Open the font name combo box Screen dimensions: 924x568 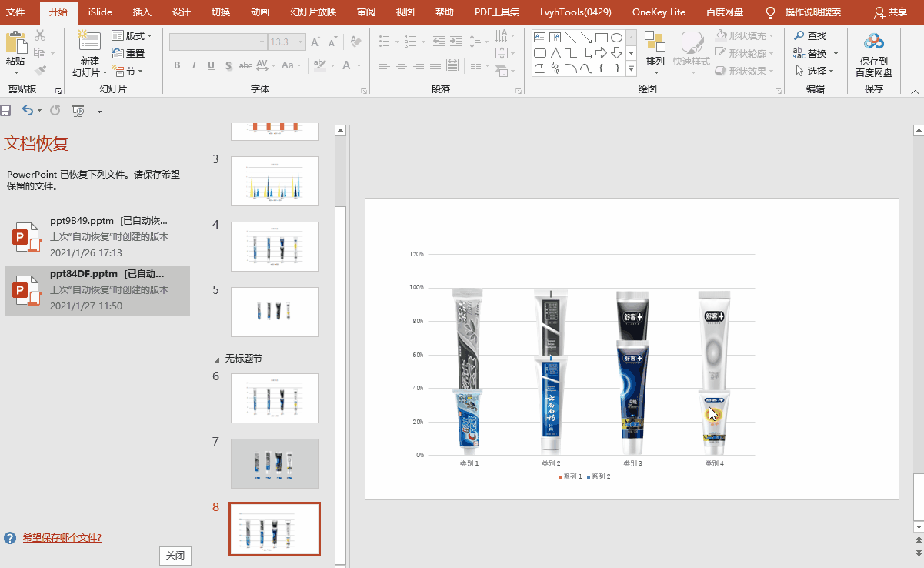(x=218, y=42)
